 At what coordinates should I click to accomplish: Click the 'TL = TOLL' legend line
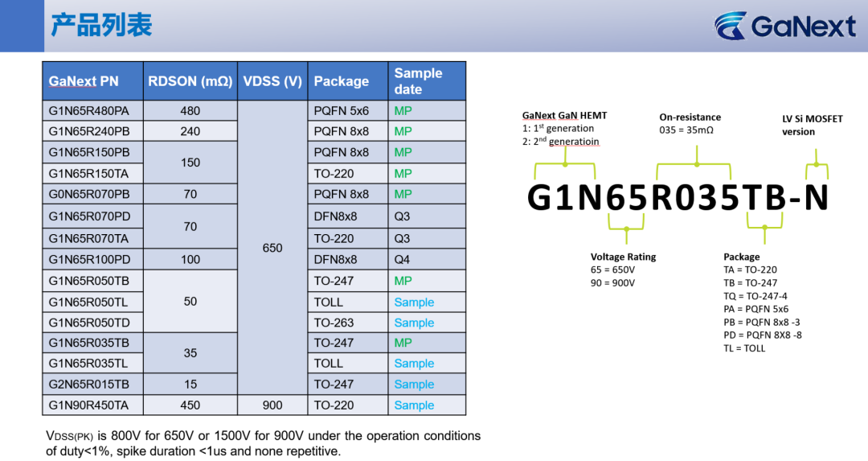(x=744, y=348)
